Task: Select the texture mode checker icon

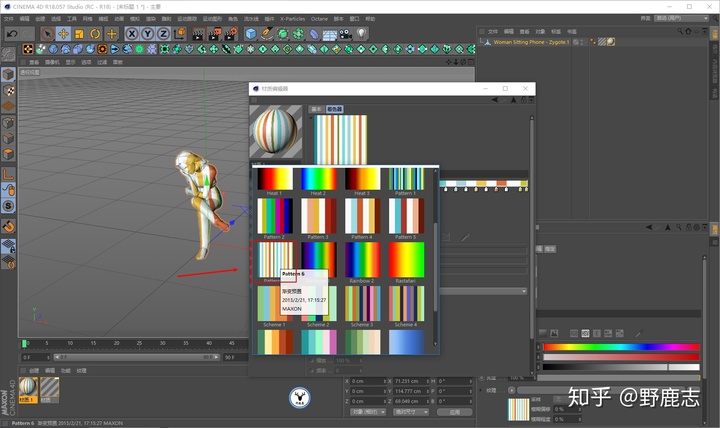Action: click(x=8, y=90)
